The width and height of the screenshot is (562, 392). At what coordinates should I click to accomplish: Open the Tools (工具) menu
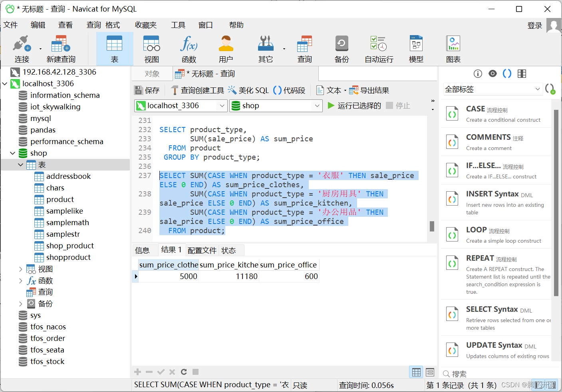coord(178,25)
